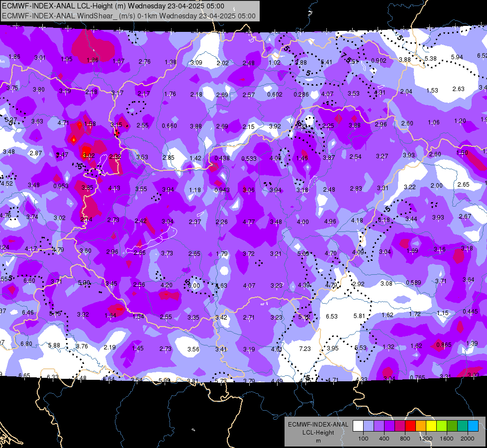This screenshot has height=448, width=487.
Task: Select the magenta legend swatch
Action: [x=400, y=426]
